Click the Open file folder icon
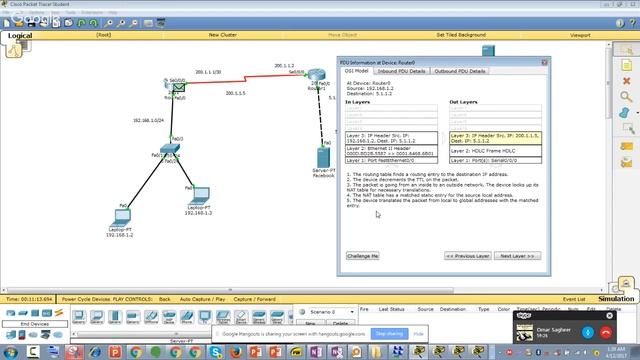This screenshot has width=640, height=360. click(19, 23)
